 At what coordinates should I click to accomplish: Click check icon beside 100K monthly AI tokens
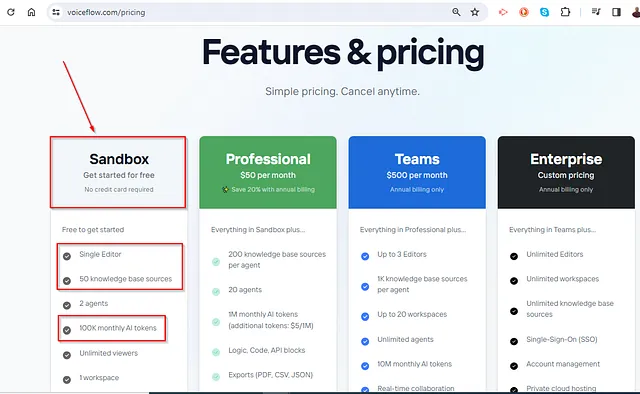pyautogui.click(x=67, y=330)
